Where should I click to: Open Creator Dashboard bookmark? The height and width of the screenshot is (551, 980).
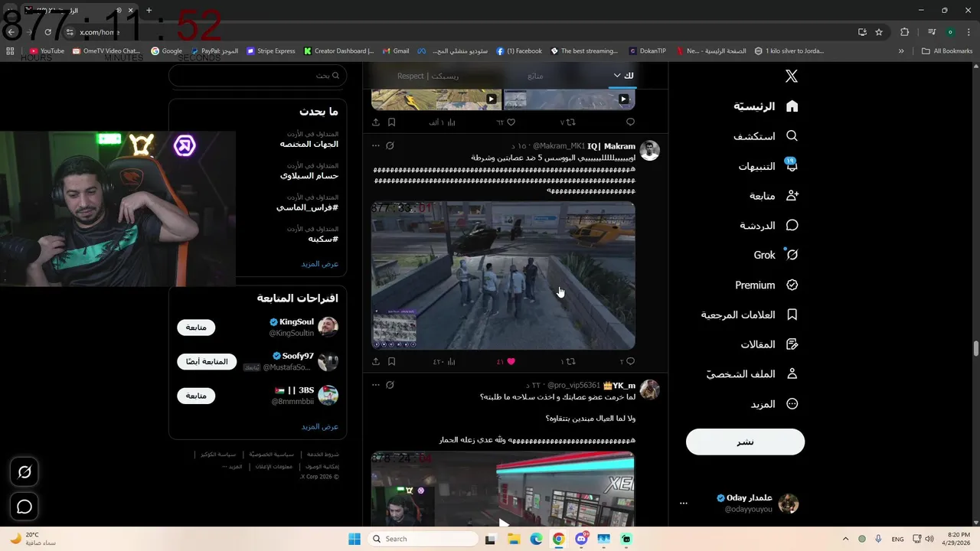[338, 51]
